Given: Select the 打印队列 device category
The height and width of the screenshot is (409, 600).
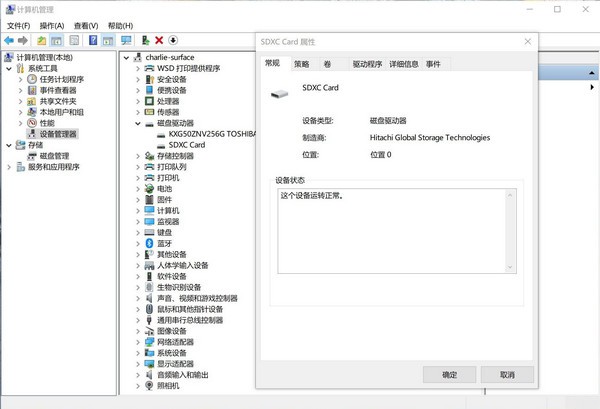Looking at the screenshot, I should point(172,167).
